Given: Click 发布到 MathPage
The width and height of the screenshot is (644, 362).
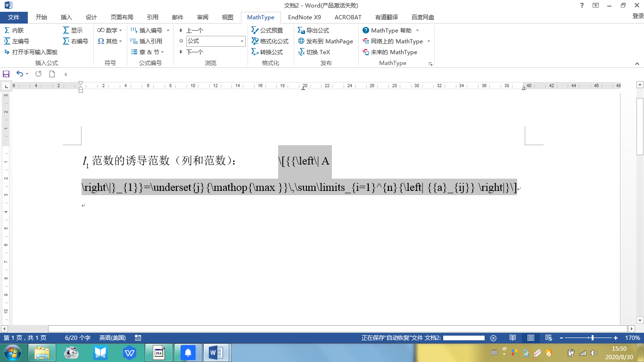Looking at the screenshot, I should click(325, 41).
